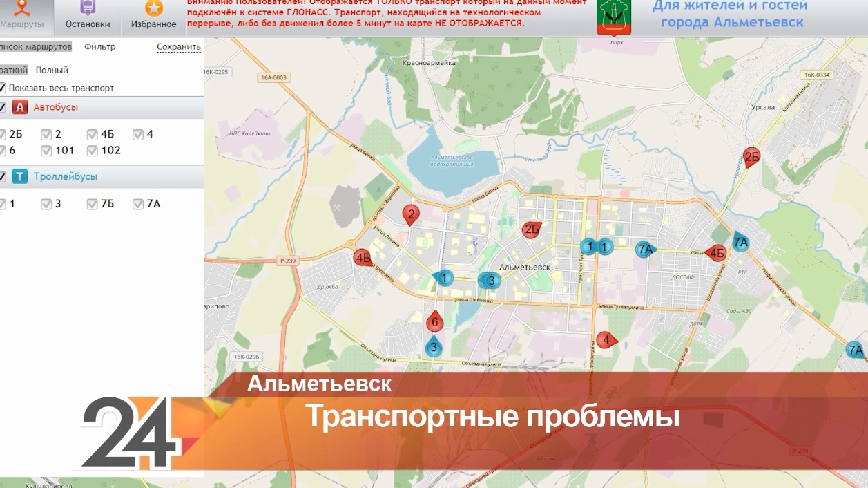868x488 pixels.
Task: Toggle trolleybus route 3 checkbox
Action: tap(46, 204)
